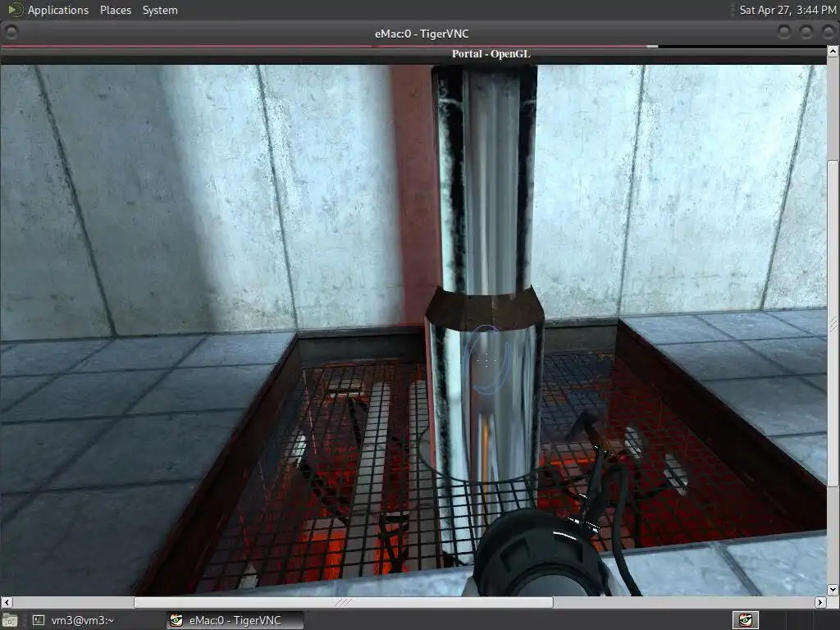The width and height of the screenshot is (840, 630).
Task: Click the terminal icon in the vm3@vm3 taskbar entry
Action: pos(39,620)
